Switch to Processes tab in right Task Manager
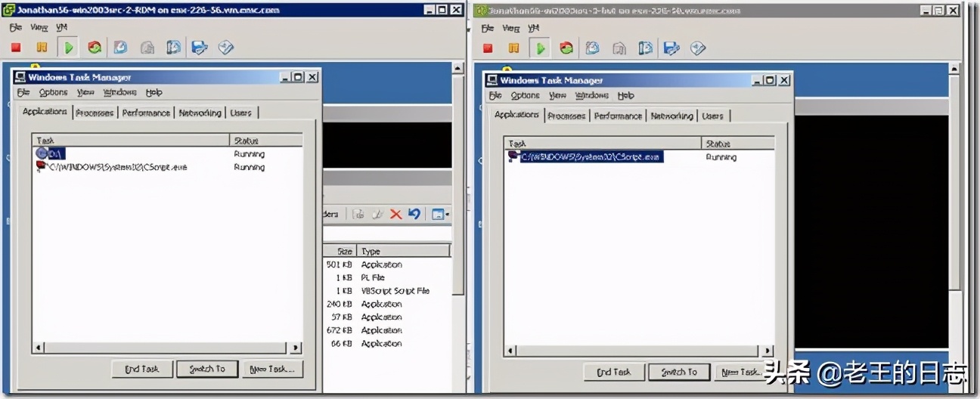Image resolution: width=980 pixels, height=399 pixels. [x=566, y=116]
